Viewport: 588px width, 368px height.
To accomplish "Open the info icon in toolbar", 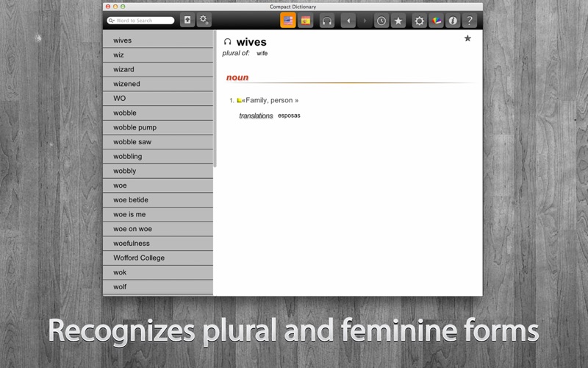I will (453, 21).
